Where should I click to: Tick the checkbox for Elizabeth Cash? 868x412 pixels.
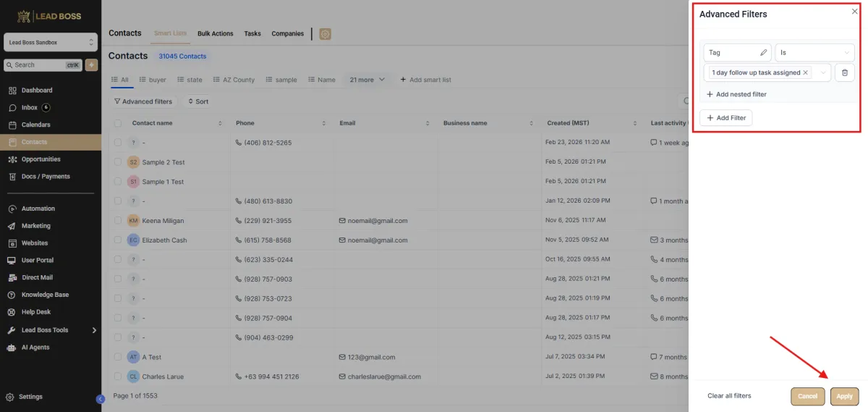click(118, 240)
